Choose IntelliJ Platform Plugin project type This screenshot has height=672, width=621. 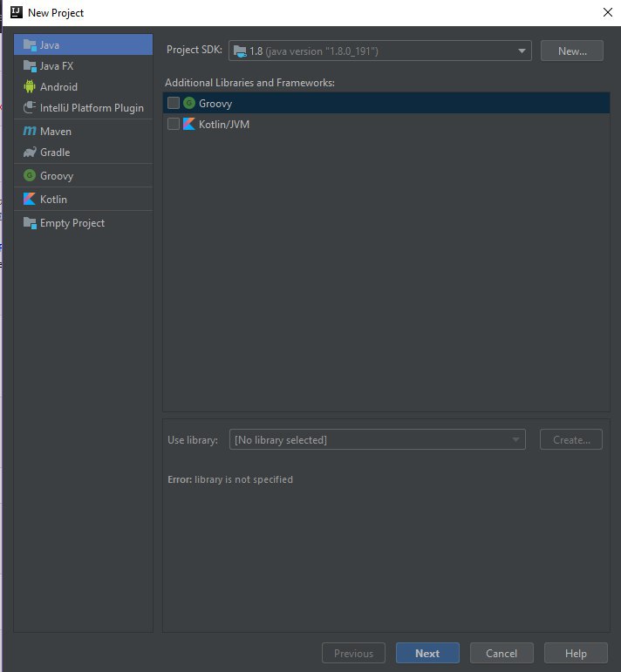click(83, 107)
